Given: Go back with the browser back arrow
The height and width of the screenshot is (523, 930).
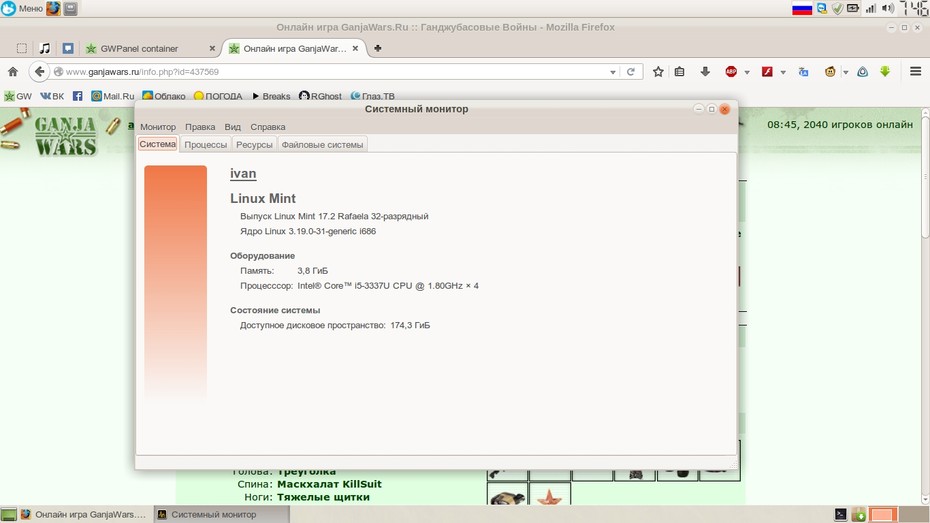Looking at the screenshot, I should [39, 72].
